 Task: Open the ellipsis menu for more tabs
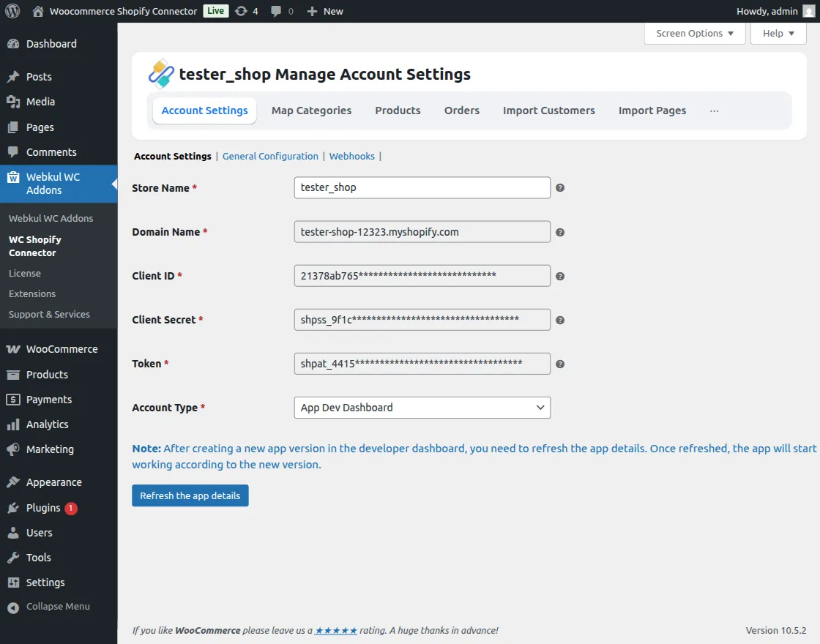pos(714,111)
